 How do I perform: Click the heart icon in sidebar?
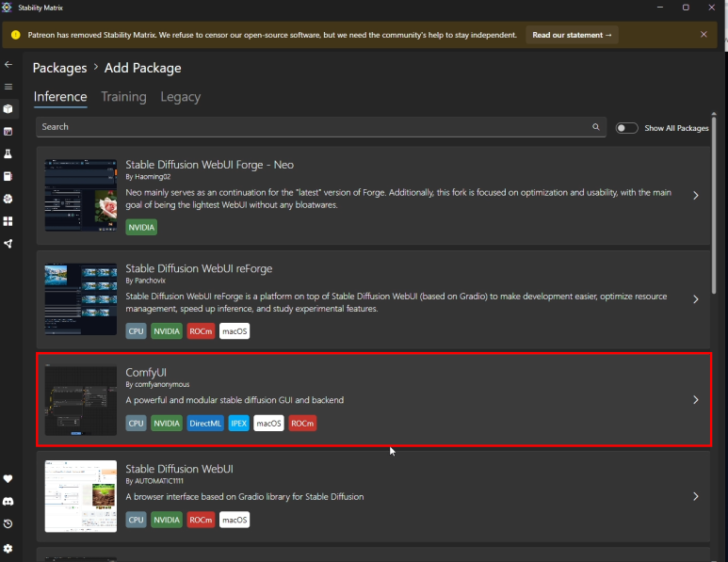(x=8, y=479)
